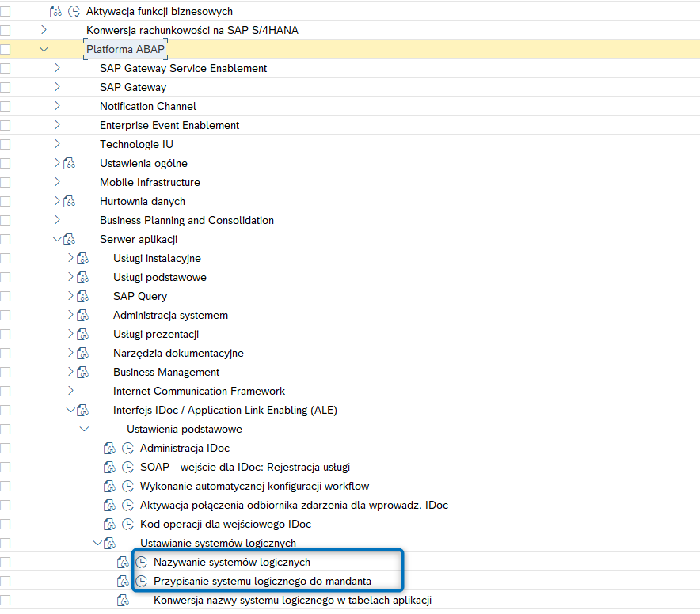Expand Konwersja rachunkowości na SAP S/4HANA node
The image size is (700, 614).
point(44,30)
